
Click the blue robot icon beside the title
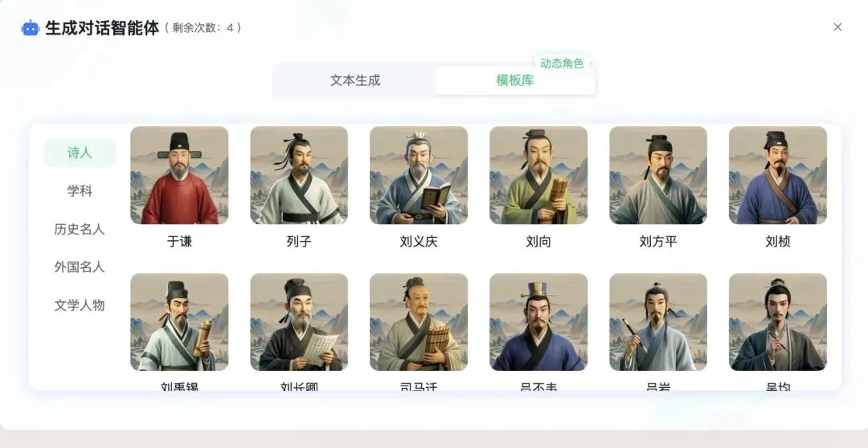click(30, 28)
